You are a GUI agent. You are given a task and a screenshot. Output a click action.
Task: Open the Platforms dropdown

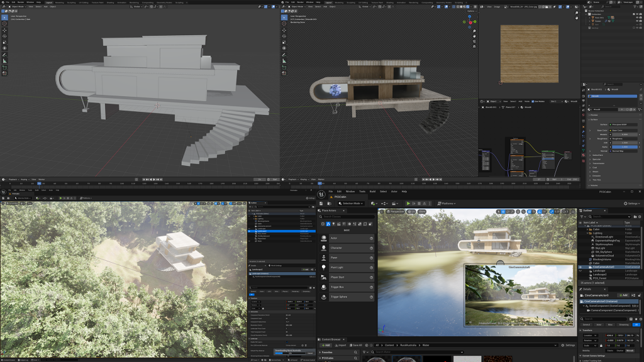coord(447,204)
